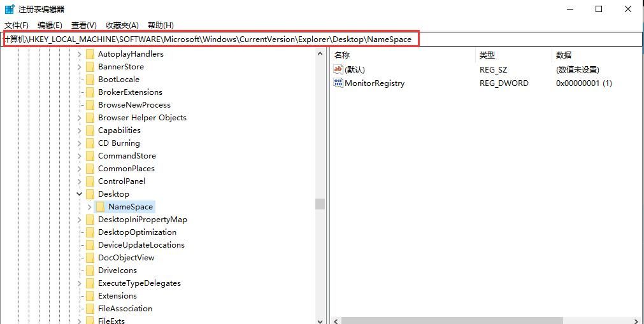Open the 收藏夹(A) favorites menu
This screenshot has height=324, width=644.
tap(122, 25)
